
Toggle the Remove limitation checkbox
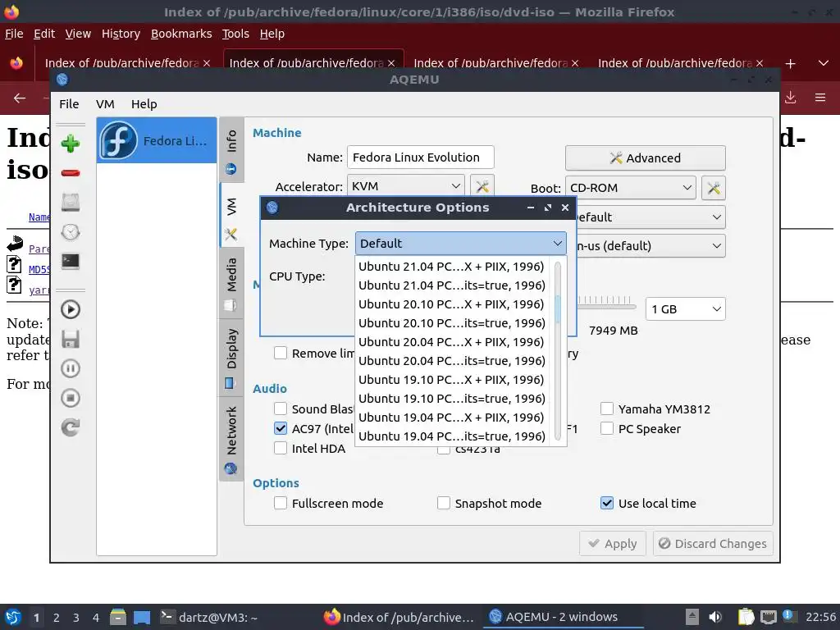281,353
